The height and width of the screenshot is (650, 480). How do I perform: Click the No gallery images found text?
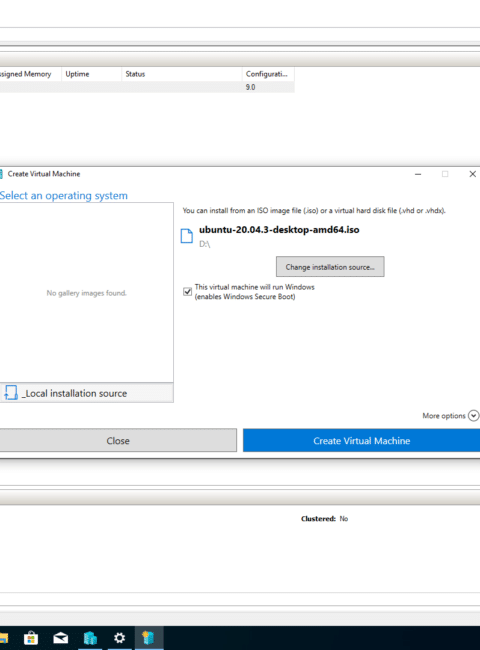[87, 293]
